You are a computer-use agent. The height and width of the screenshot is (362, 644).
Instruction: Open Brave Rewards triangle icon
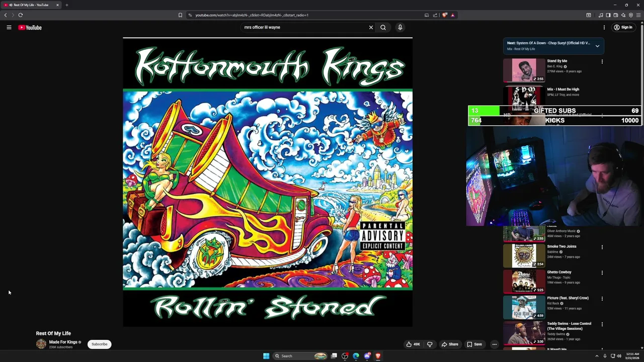pos(452,15)
